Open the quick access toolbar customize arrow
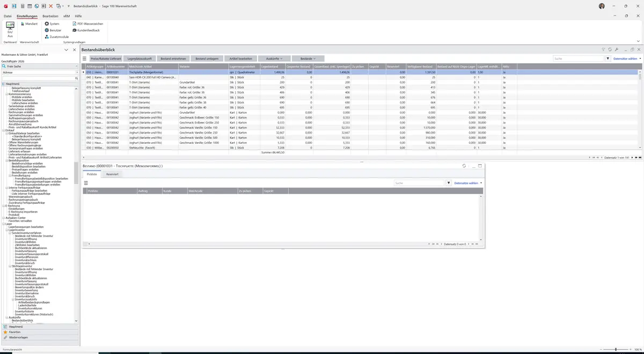The height and width of the screenshot is (354, 644). pos(68,6)
